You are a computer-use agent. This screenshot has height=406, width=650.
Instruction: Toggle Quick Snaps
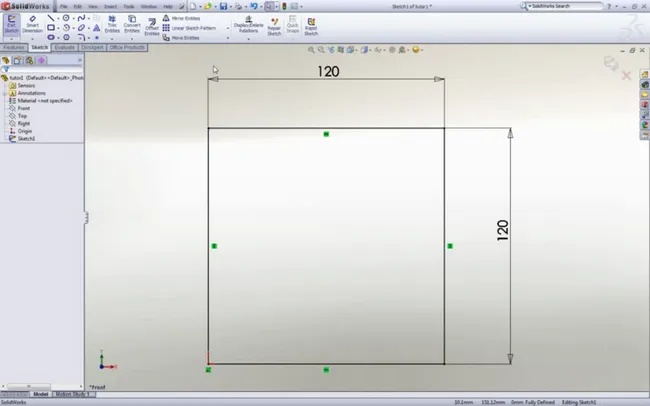293,25
